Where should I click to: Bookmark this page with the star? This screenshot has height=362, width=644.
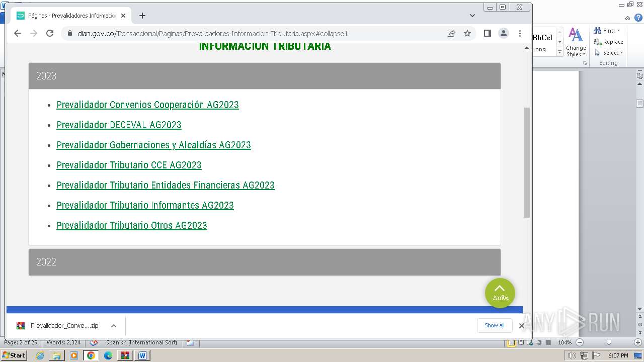coord(467,33)
